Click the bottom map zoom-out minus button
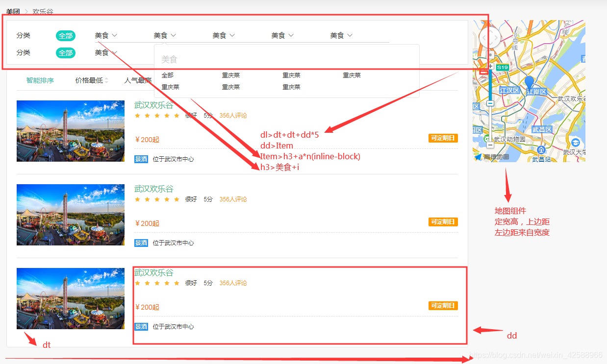The width and height of the screenshot is (607, 364). pos(490,145)
